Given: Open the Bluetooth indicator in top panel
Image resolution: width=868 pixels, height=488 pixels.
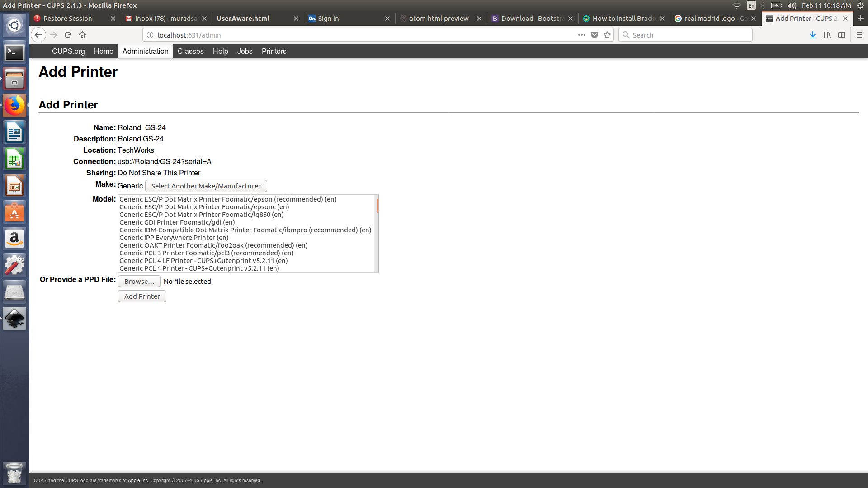Looking at the screenshot, I should [x=763, y=5].
